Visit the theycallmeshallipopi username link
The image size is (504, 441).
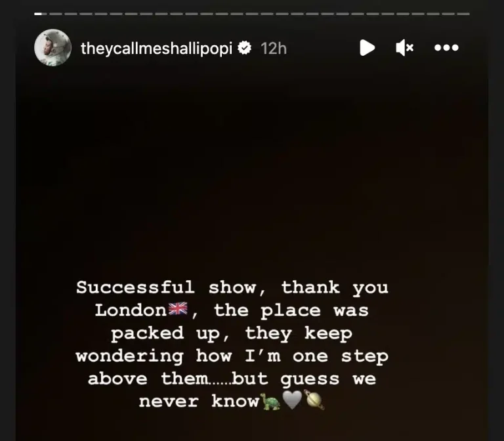click(156, 49)
